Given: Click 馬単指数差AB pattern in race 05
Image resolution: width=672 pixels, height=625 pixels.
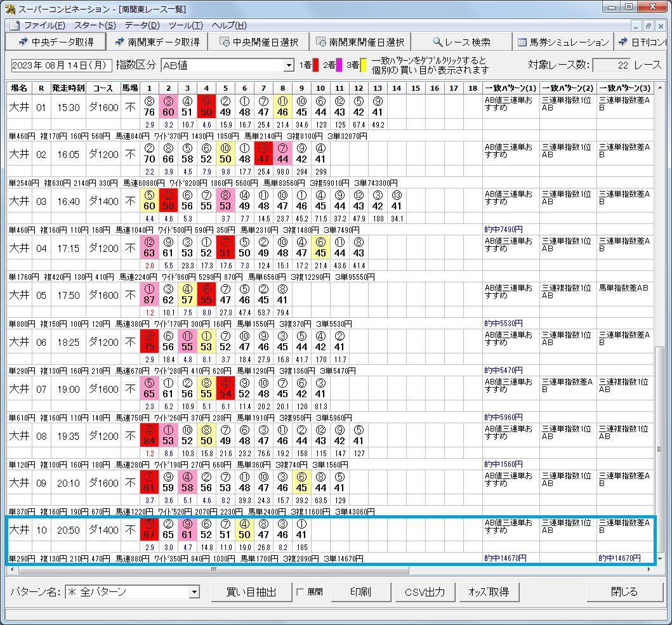Looking at the screenshot, I should coord(624,288).
